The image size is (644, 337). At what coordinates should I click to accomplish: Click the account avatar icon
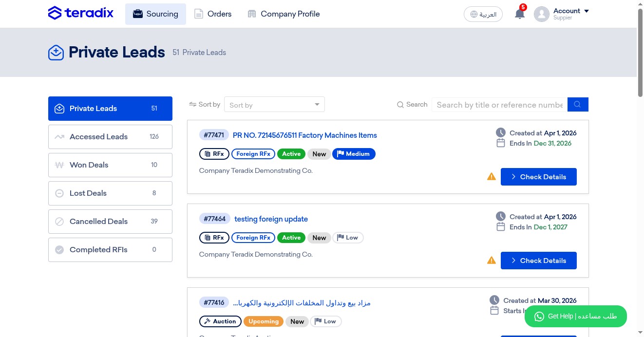542,14
